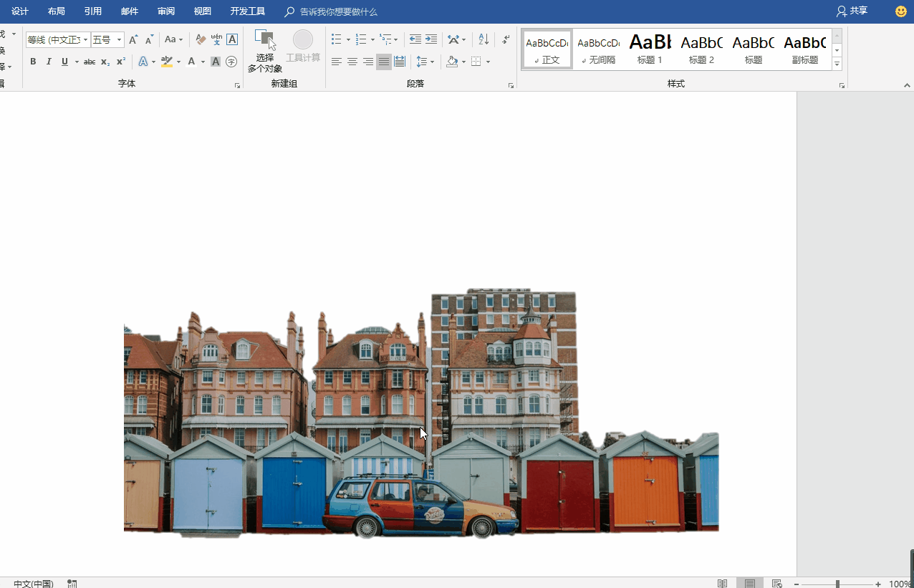This screenshot has width=914, height=588.
Task: Toggle Bold formatting
Action: 33,62
